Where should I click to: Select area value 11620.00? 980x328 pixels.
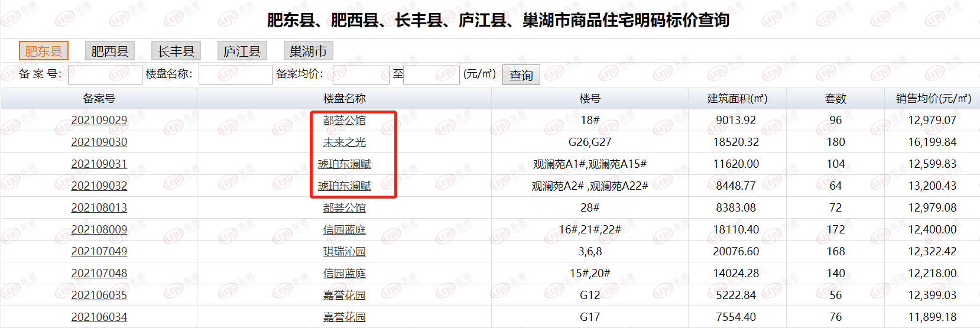tap(736, 164)
